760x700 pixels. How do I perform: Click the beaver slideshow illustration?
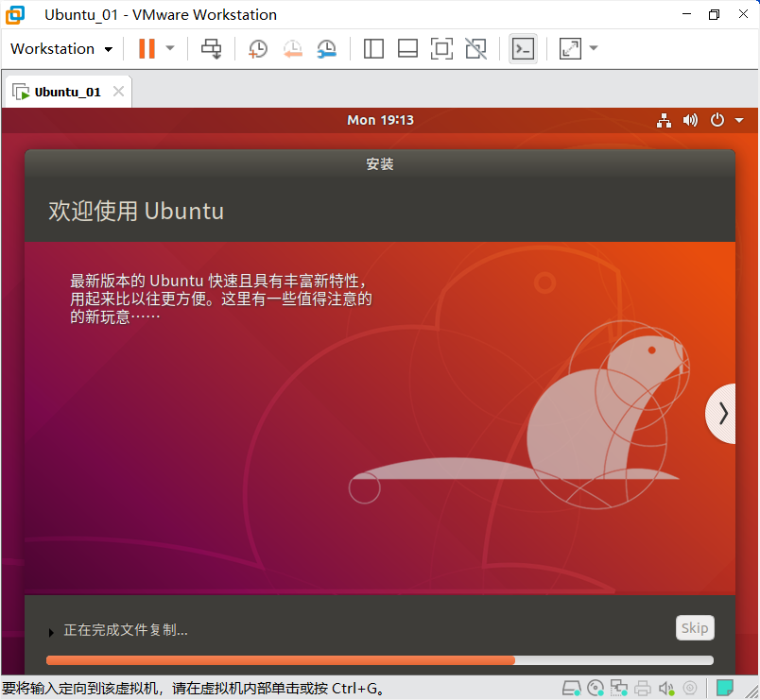[519, 417]
